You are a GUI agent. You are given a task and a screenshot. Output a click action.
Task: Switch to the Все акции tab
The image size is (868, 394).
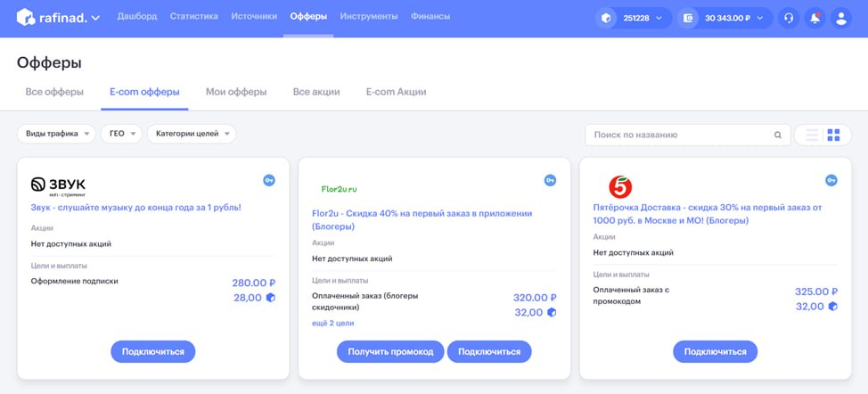316,92
